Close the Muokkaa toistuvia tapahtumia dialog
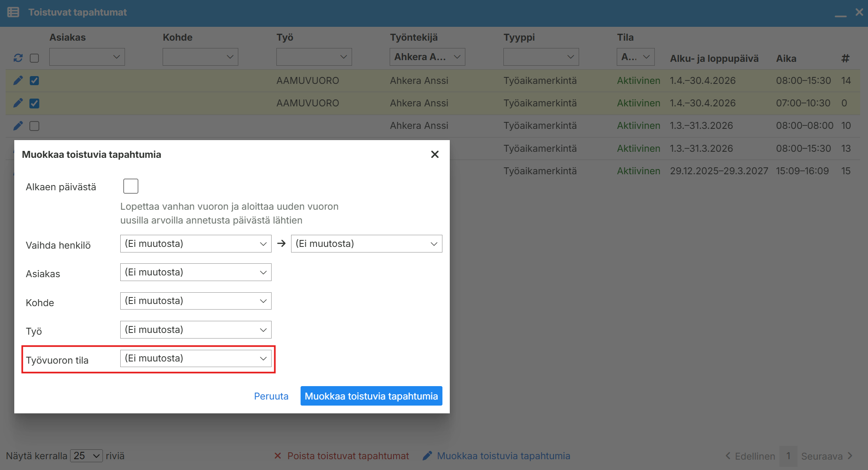The image size is (868, 470). pos(435,154)
